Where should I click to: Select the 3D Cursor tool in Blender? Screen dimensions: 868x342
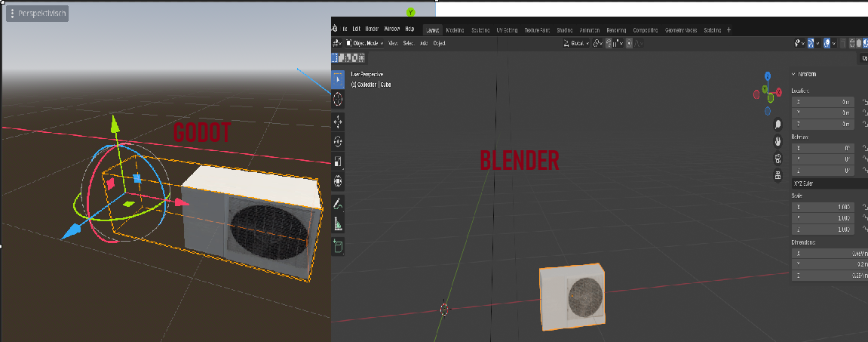(338, 100)
